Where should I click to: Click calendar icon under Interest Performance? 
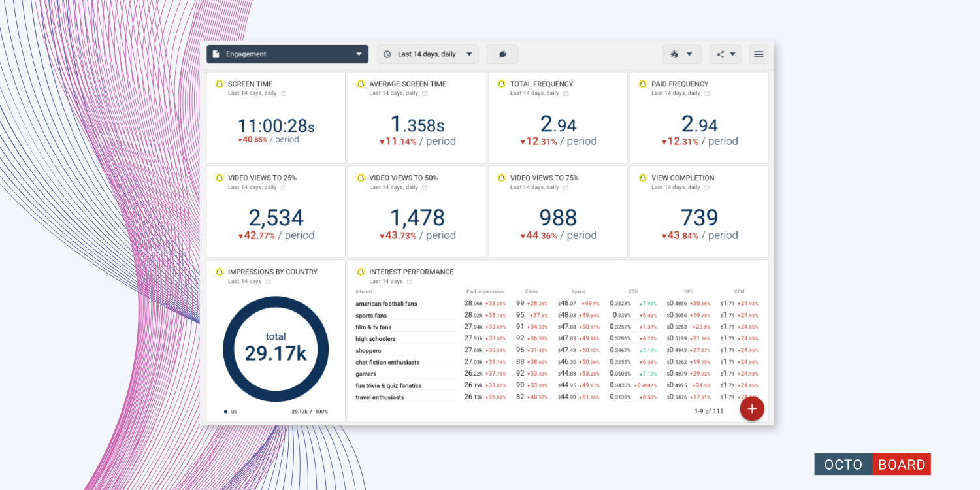coord(410,282)
